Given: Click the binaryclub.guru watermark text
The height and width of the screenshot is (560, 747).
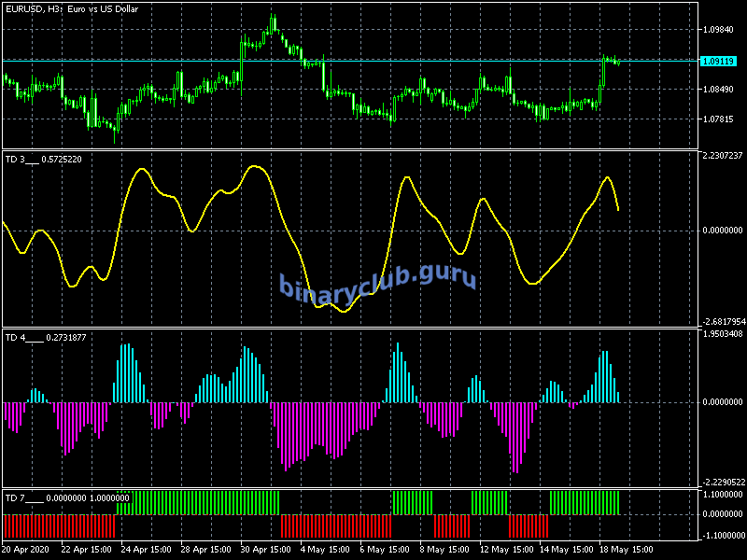Looking at the screenshot, I should (377, 282).
